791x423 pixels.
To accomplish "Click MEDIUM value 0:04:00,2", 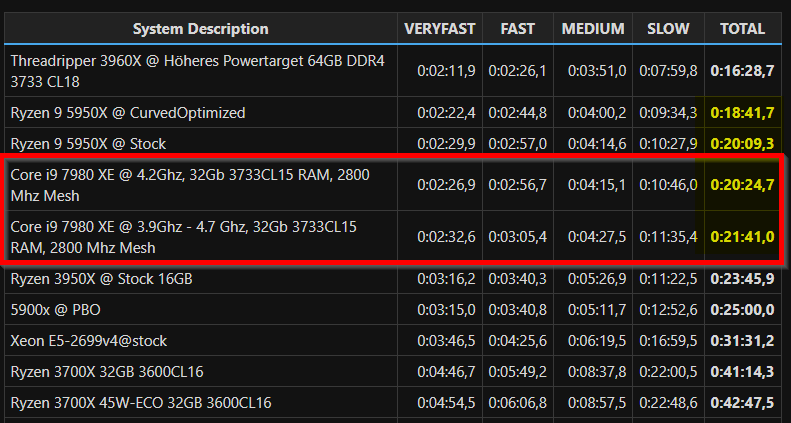I will [597, 112].
